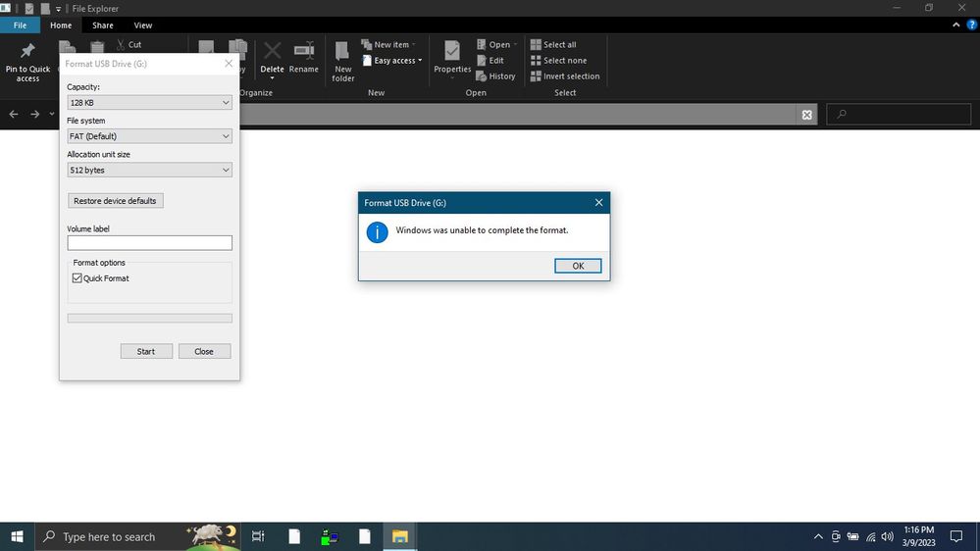
Task: Switch to the Home ribbon tab
Action: 61,25
